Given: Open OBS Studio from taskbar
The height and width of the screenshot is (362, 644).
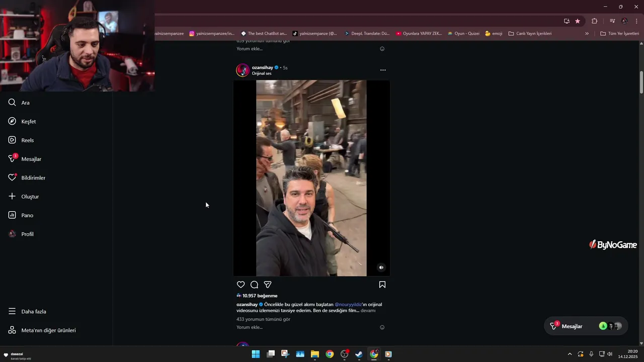Looking at the screenshot, I should (344, 354).
